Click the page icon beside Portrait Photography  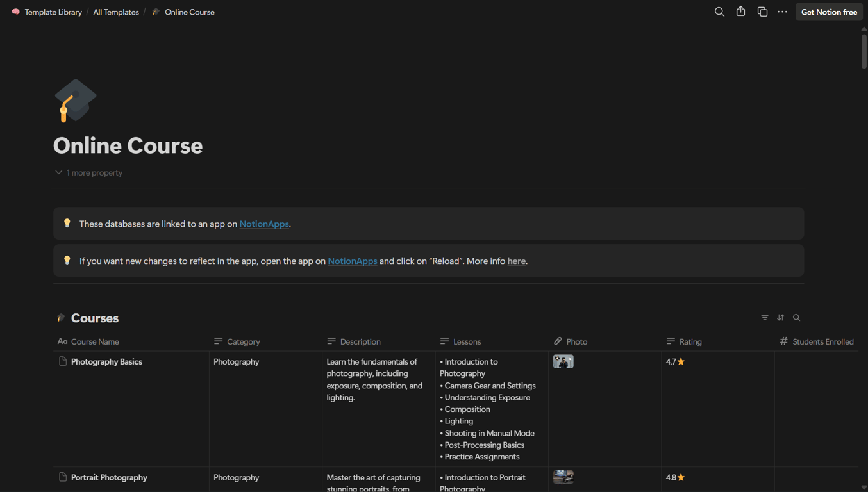point(63,477)
